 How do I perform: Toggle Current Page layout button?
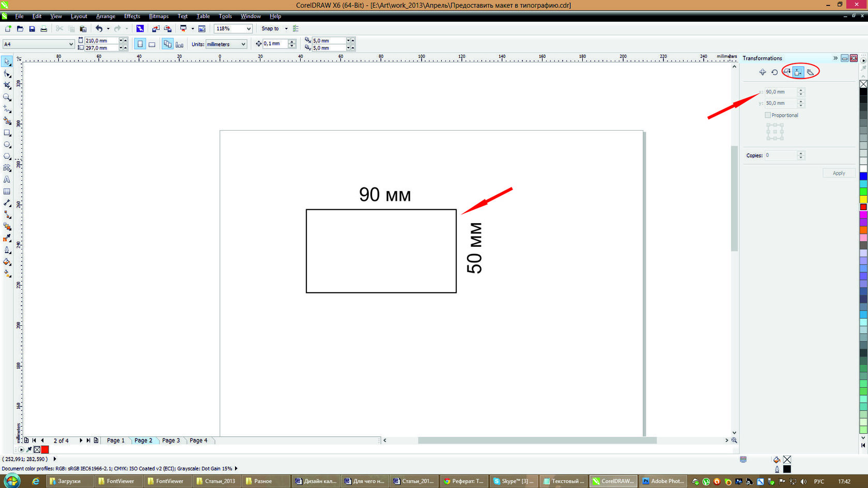tap(179, 44)
